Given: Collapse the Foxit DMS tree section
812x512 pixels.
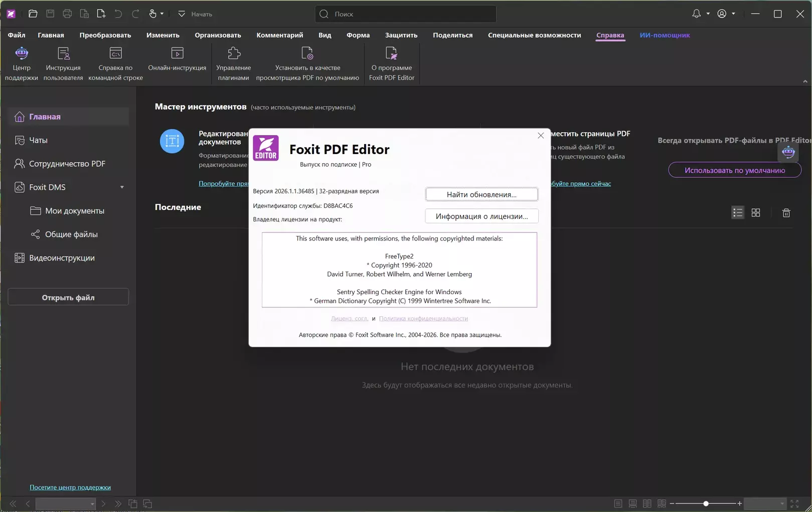Looking at the screenshot, I should [122, 187].
